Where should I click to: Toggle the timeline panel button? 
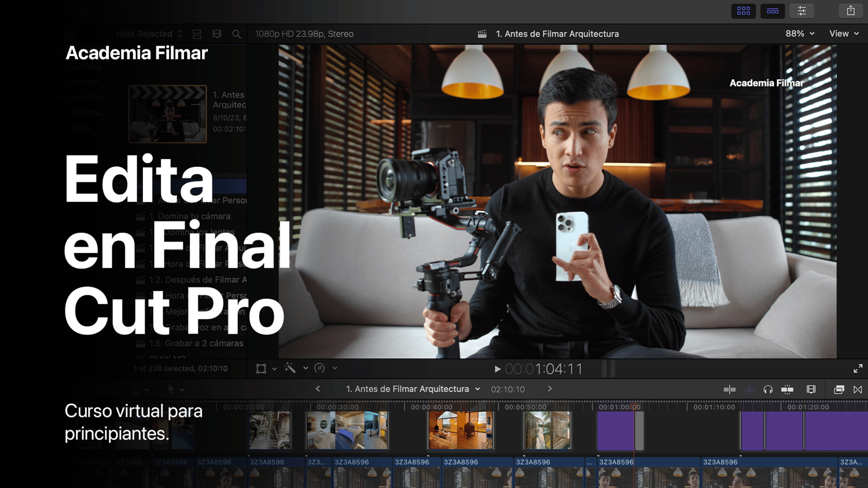click(773, 11)
